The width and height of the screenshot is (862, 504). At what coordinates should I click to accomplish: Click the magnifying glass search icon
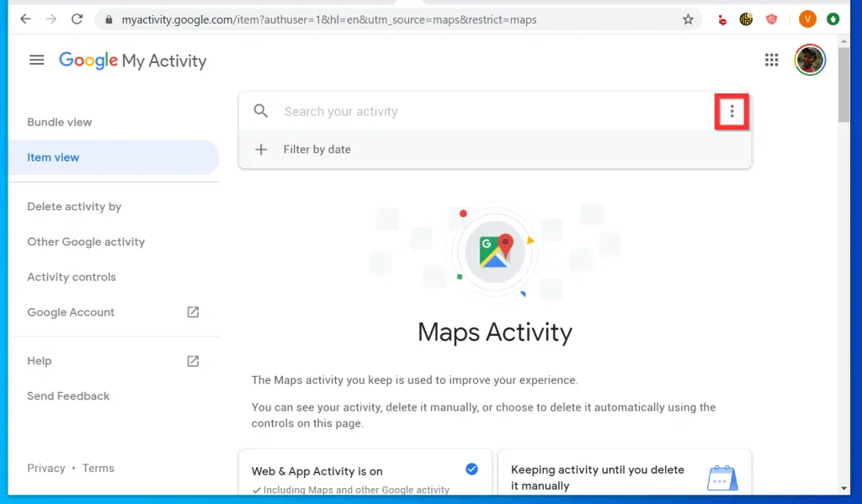(261, 111)
